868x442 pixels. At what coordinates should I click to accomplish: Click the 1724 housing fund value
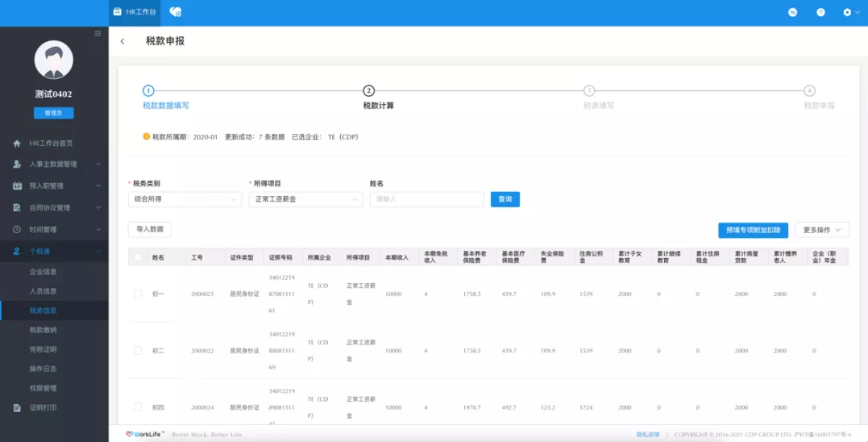[586, 407]
